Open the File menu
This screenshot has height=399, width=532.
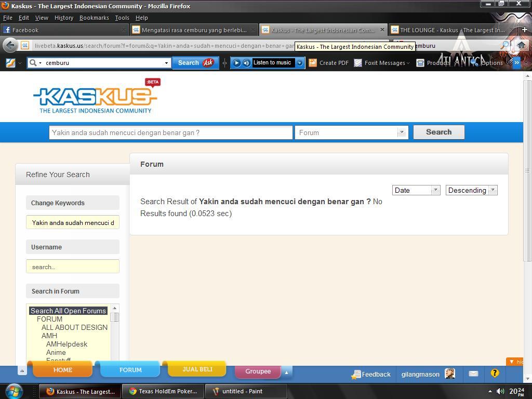[x=7, y=18]
